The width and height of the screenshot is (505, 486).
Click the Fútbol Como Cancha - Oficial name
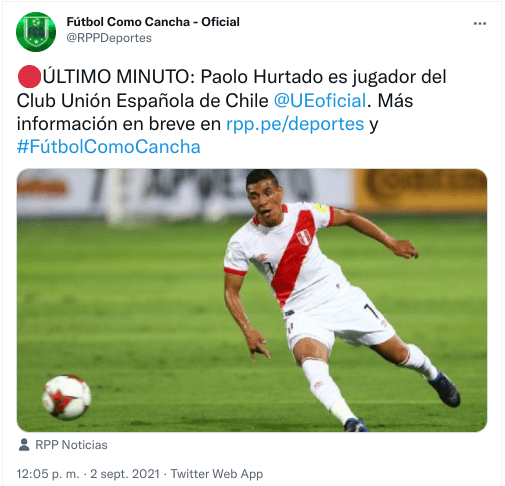click(153, 22)
